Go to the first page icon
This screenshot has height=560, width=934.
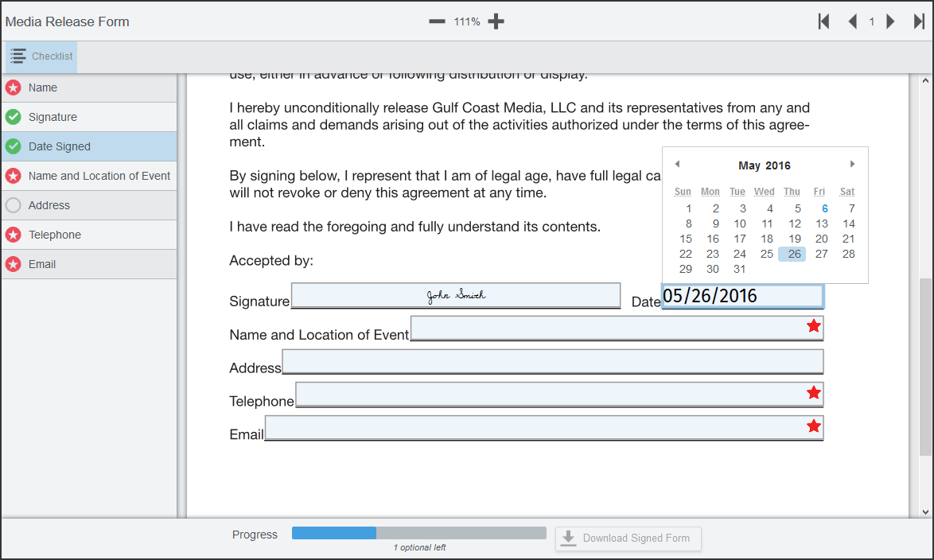click(823, 21)
